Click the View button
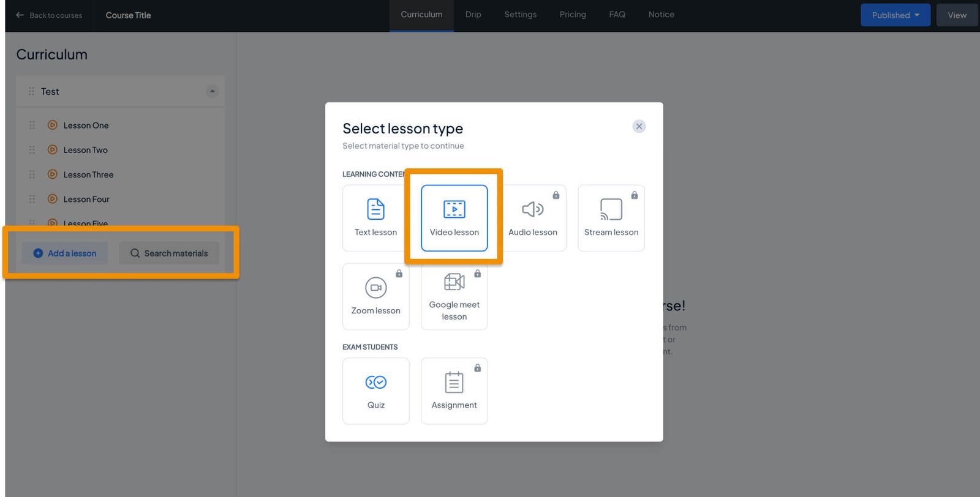The width and height of the screenshot is (980, 497). click(957, 15)
